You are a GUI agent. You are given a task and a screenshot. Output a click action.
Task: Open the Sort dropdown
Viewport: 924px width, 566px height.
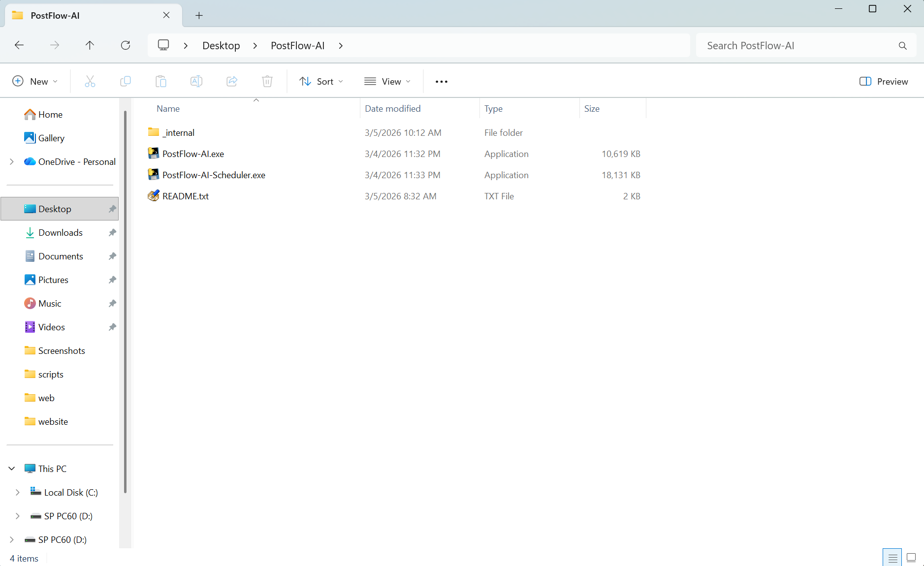(320, 81)
